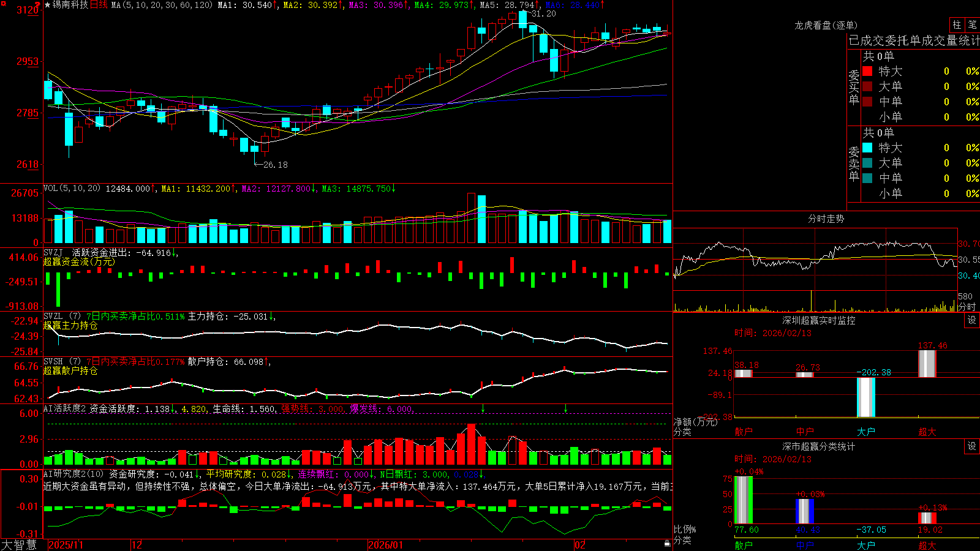The image size is (980, 551).
Task: Click the 爆发线: 6.000 value
Action: coord(382,409)
